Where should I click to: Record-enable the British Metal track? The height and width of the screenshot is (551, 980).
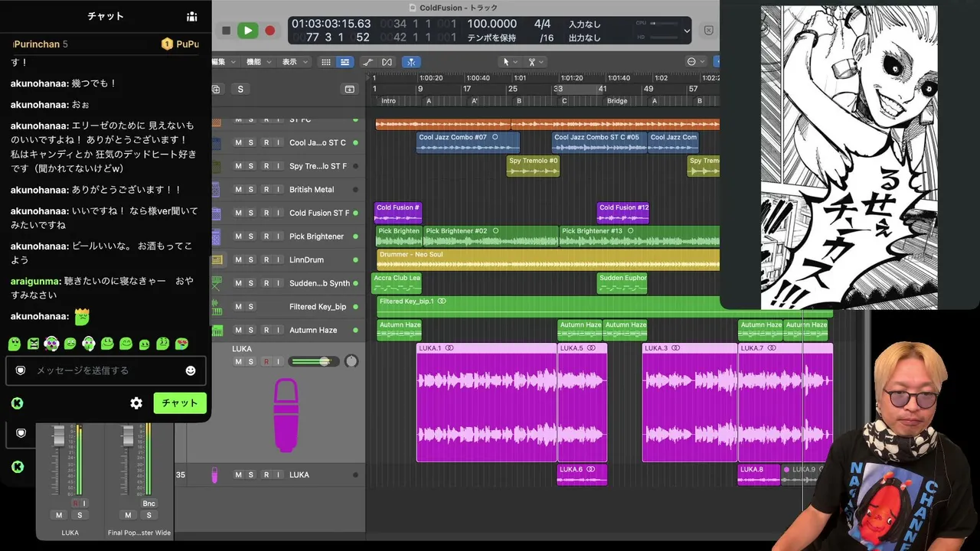(x=266, y=190)
